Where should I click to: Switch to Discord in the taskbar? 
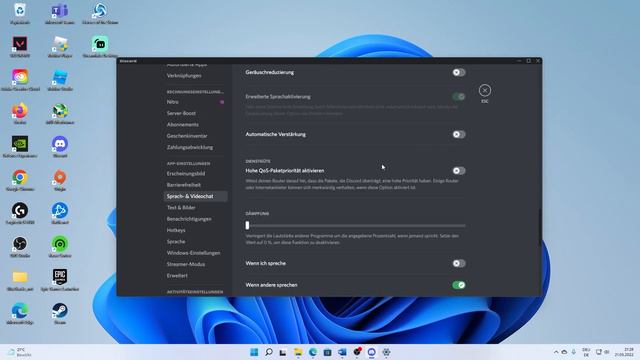click(371, 352)
